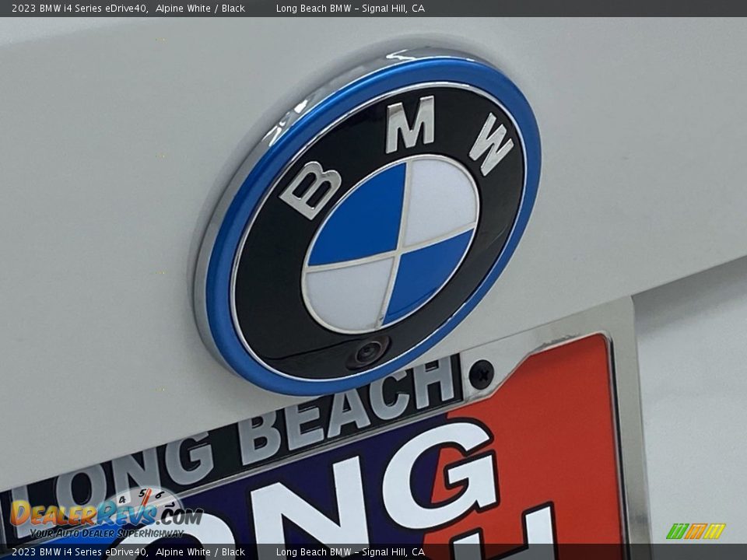Click the black screw on plate frame
The width and height of the screenshot is (747, 560).
click(x=481, y=373)
